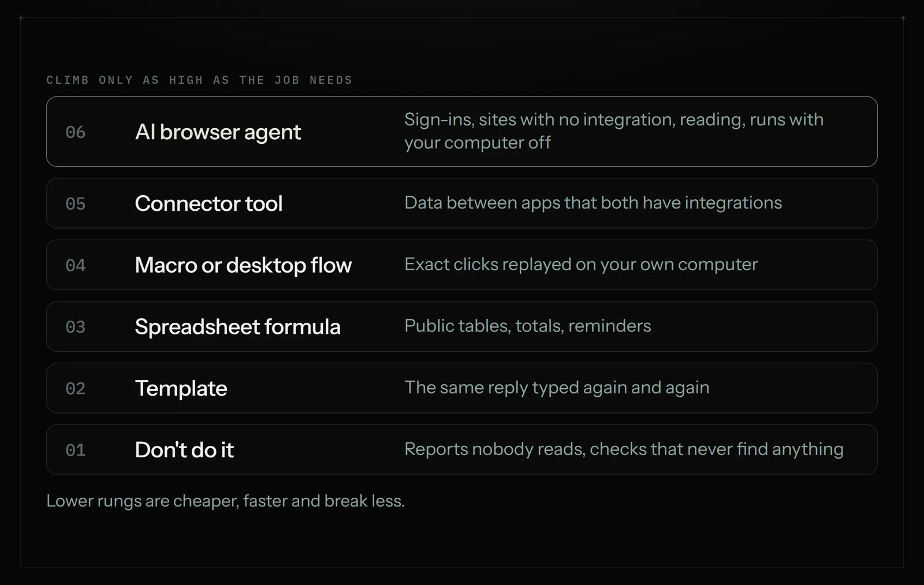
Task: Click 'Exact clicks replayed on your own computer'
Action: (x=581, y=264)
